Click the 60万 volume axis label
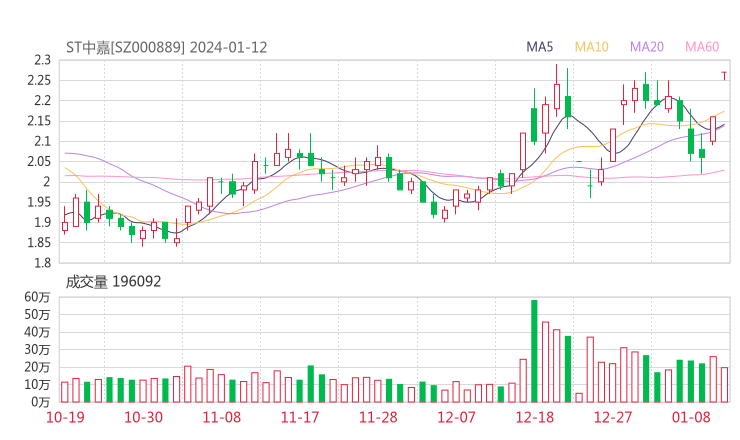This screenshot has width=740, height=440. tap(37, 297)
